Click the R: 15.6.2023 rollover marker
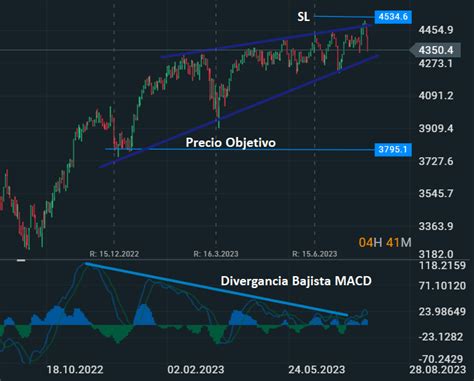Screen dimensions: 474x381 pos(315,254)
